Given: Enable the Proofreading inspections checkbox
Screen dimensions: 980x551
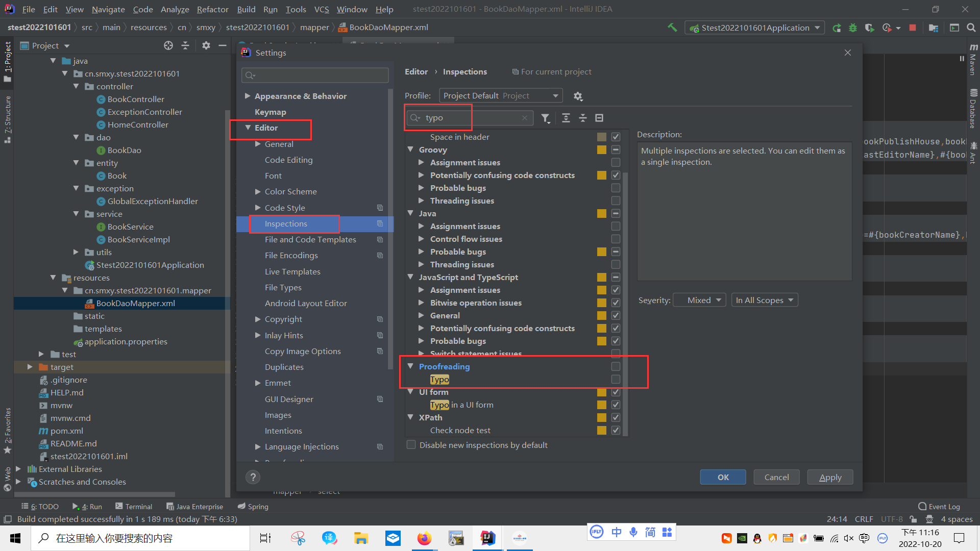Looking at the screenshot, I should click(616, 366).
